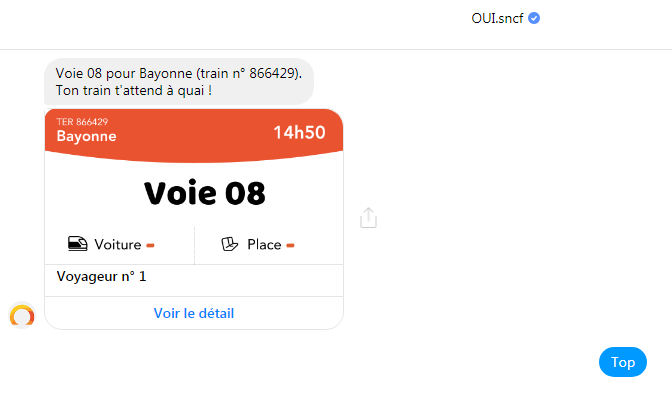Click the seat icon next to Place

[229, 244]
